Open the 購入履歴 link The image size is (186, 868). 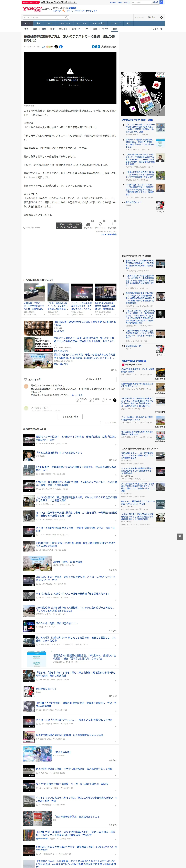pyautogui.click(x=152, y=17)
